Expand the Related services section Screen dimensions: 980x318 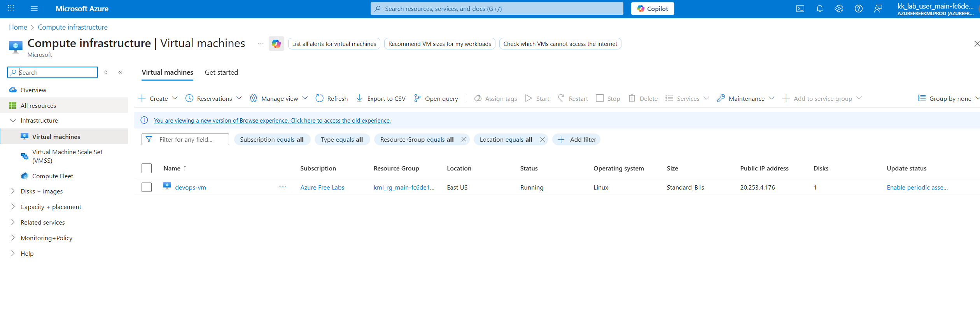tap(13, 222)
